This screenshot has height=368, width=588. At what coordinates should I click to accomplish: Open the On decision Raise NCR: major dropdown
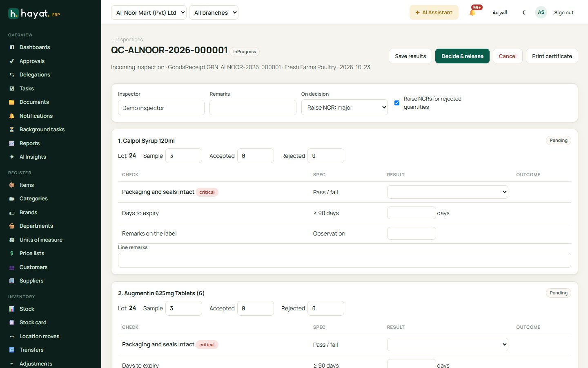(x=344, y=108)
